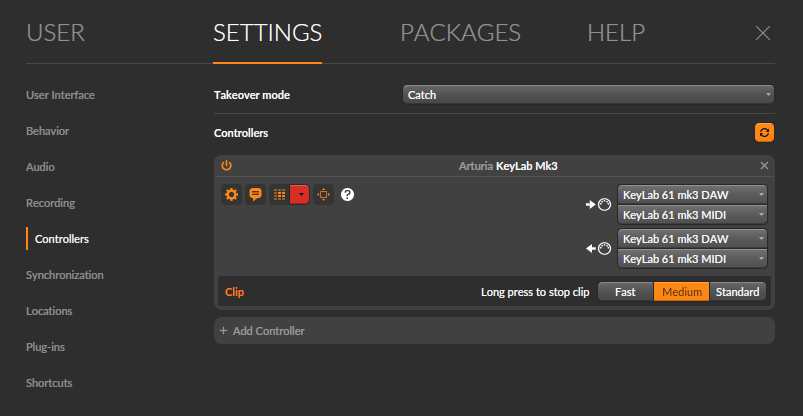
Task: Open the Takeover mode Catch dropdown
Action: 588,95
